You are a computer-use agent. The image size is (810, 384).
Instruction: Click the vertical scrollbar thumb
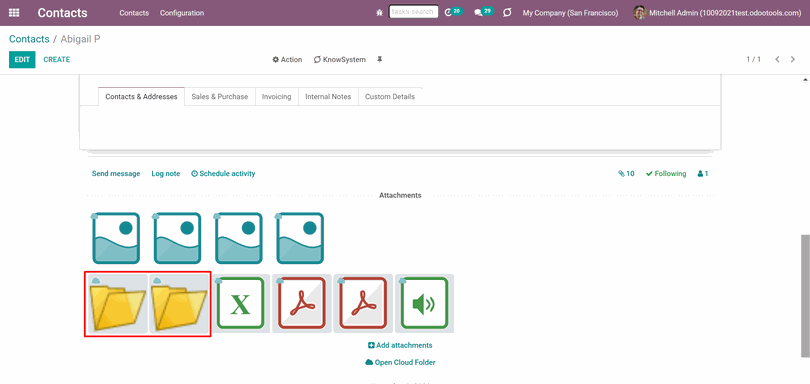coord(805,295)
